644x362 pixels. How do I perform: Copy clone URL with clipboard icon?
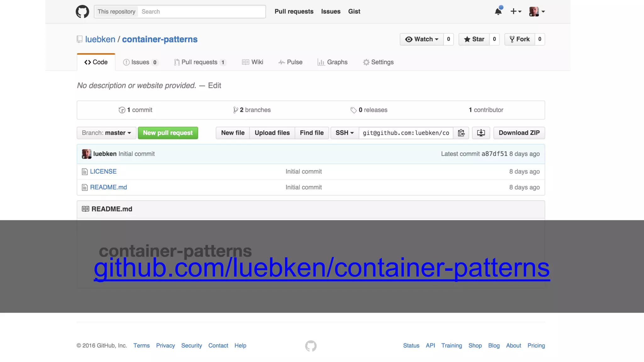pyautogui.click(x=461, y=133)
